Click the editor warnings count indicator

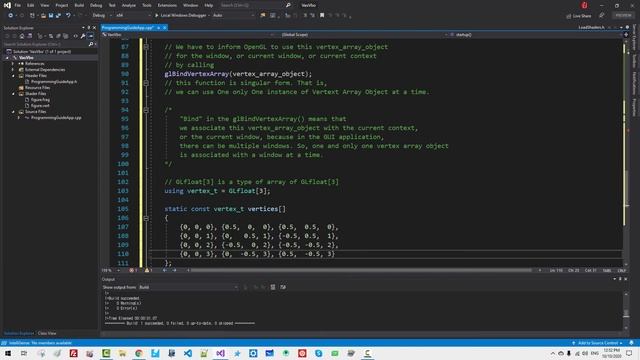tap(149, 270)
